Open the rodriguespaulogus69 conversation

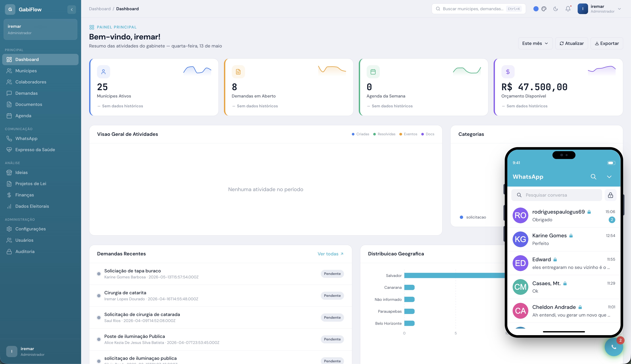click(564, 216)
